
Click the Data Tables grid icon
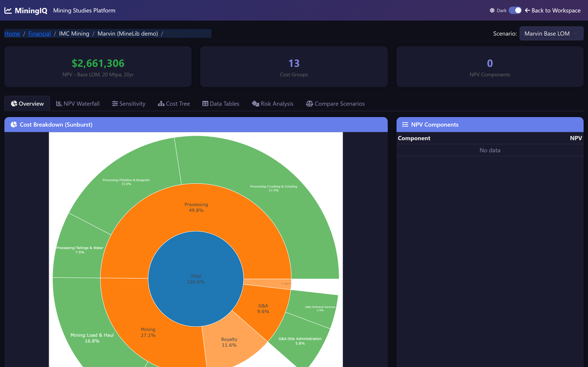(x=205, y=104)
